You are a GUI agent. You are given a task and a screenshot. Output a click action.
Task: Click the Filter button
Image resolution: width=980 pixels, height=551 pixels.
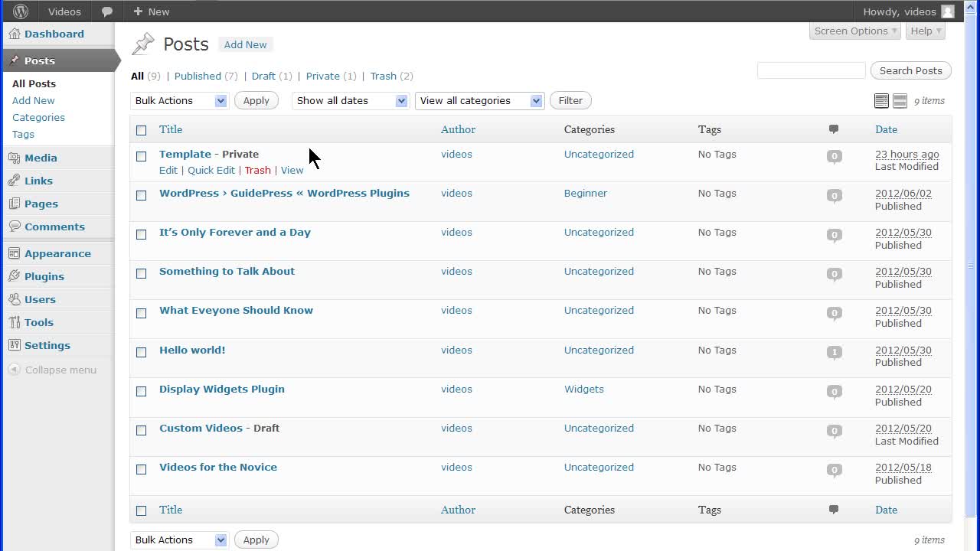click(570, 101)
